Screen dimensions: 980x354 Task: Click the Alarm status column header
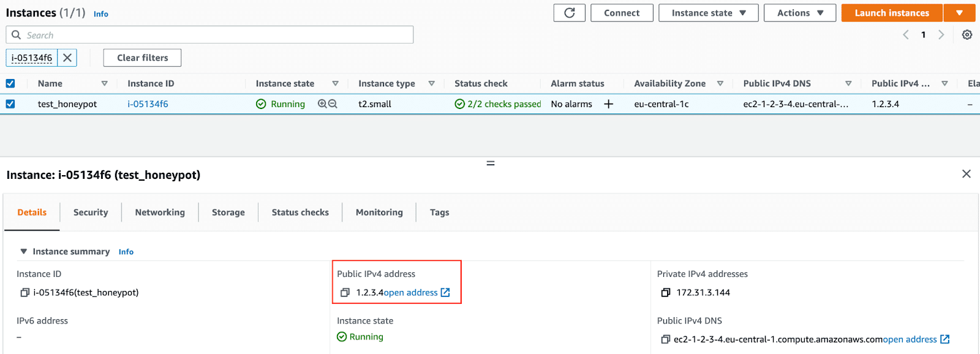click(x=578, y=83)
